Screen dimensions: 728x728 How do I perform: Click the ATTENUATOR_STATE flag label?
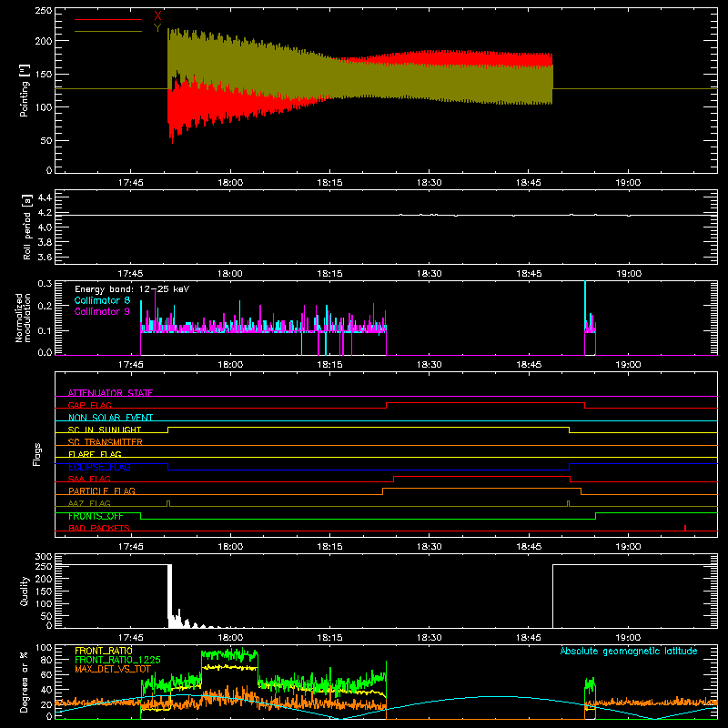(110, 393)
